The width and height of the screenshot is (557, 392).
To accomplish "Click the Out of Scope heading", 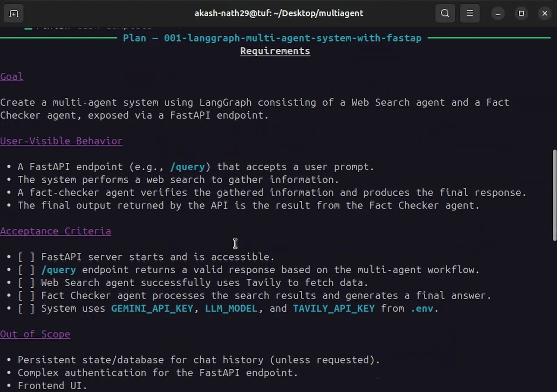I will [35, 334].
